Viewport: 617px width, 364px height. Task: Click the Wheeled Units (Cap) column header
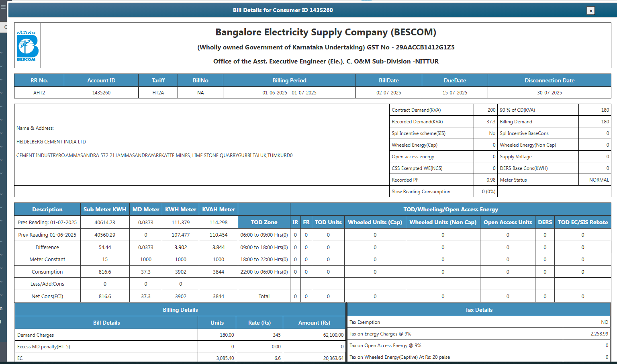375,222
